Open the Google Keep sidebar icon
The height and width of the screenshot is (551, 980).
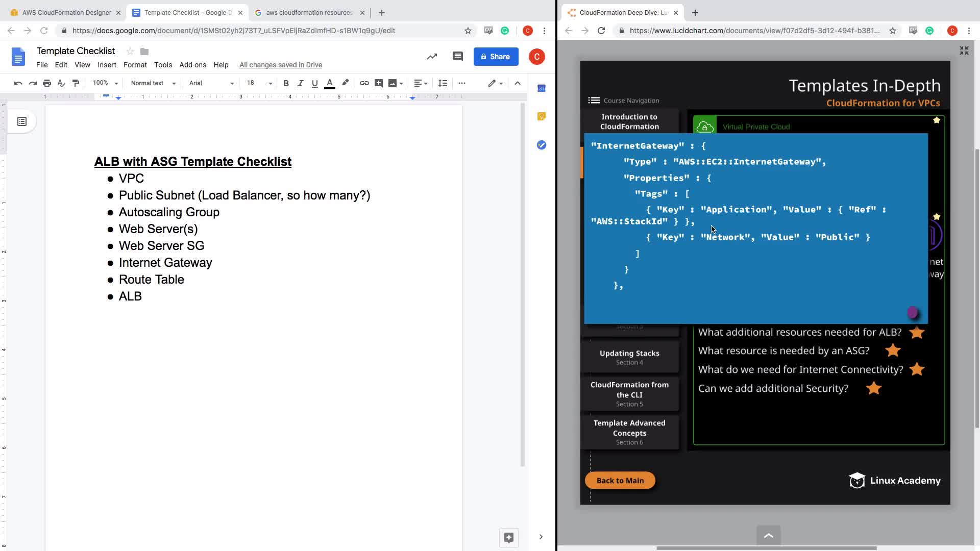click(542, 116)
